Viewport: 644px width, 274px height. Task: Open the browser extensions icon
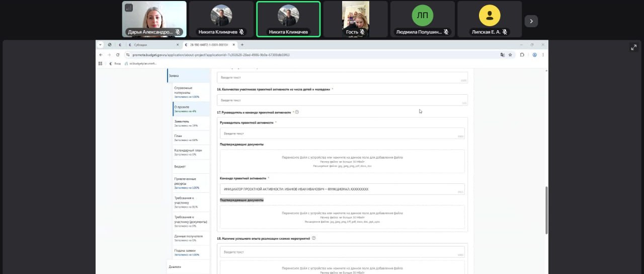coord(522,54)
